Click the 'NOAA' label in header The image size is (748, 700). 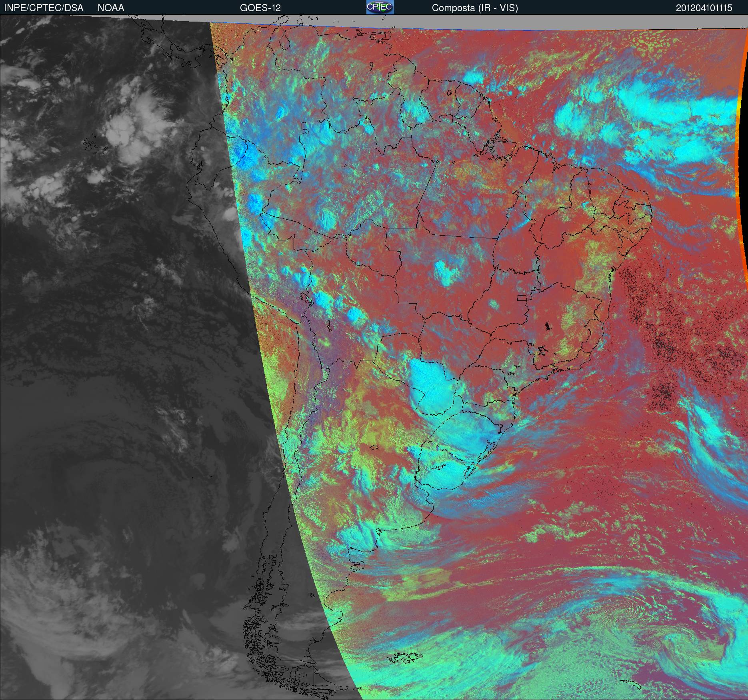point(111,8)
